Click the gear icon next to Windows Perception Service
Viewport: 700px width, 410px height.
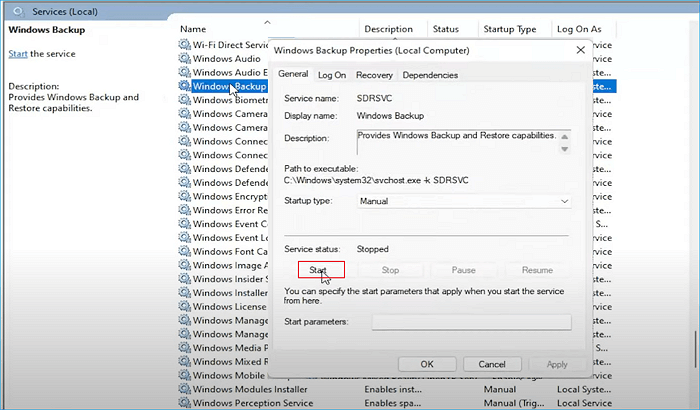coord(184,402)
